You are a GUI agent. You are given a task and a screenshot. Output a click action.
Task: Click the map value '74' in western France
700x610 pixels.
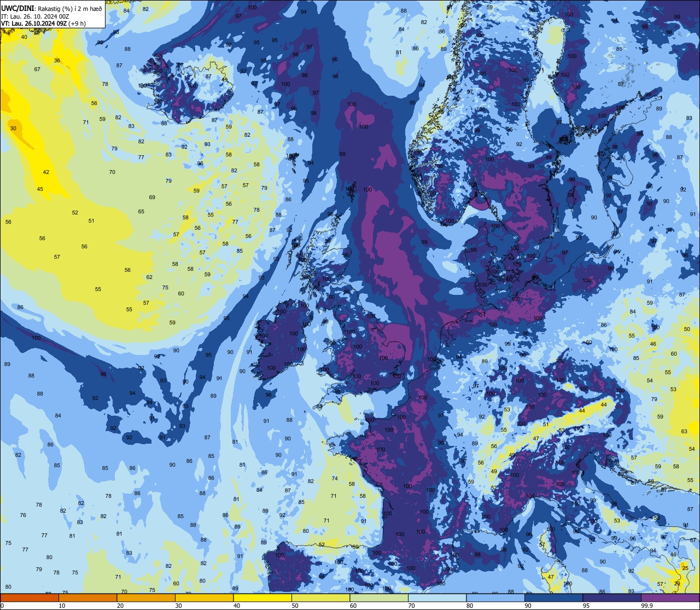pos(335,478)
